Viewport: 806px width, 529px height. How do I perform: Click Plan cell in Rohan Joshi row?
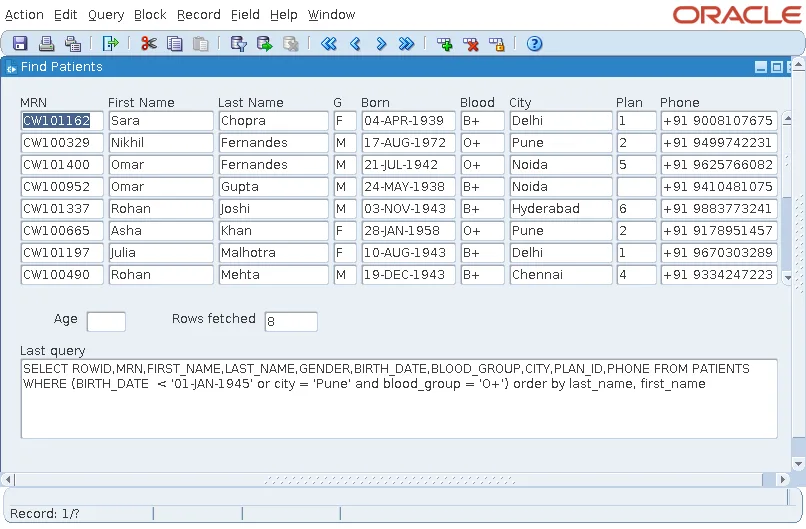637,209
